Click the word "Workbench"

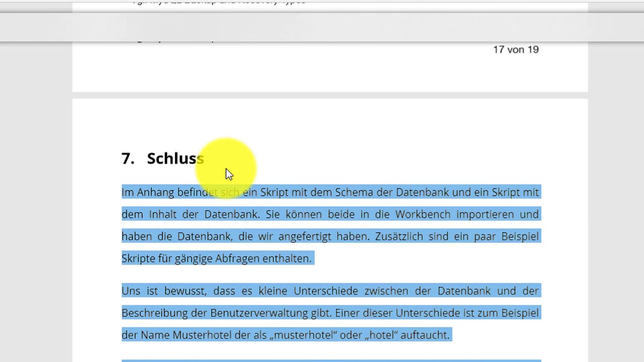(423, 214)
